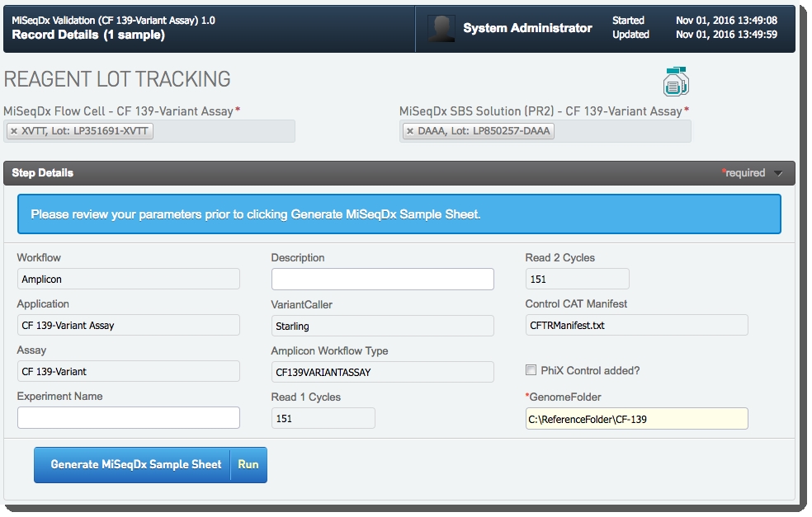Image resolution: width=812 pixels, height=517 pixels.
Task: Click the GenomeFolder path field
Action: 636,419
